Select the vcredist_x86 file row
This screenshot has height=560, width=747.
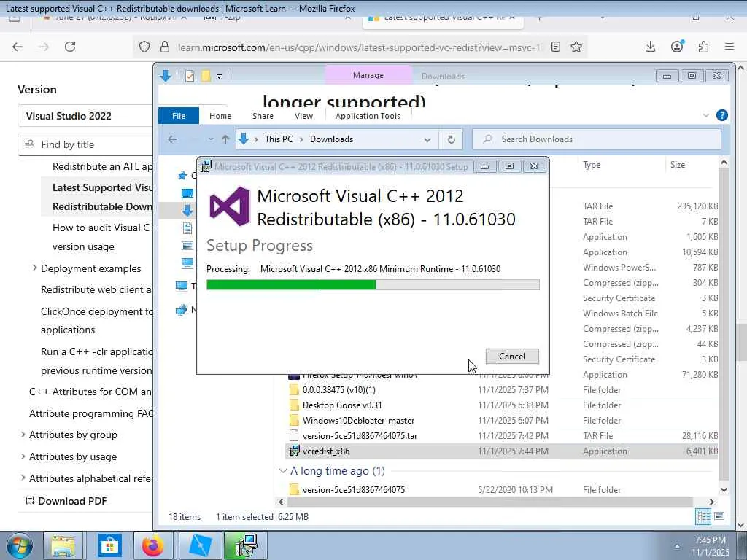click(501, 451)
